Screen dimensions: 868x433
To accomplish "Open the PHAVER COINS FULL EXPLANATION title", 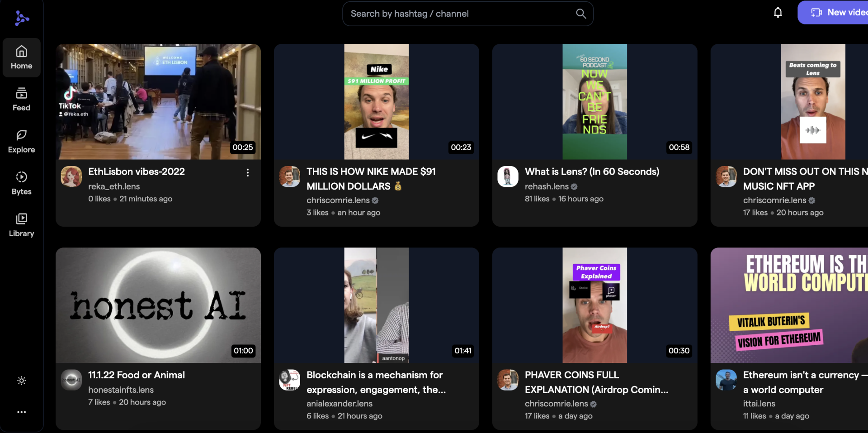I will click(x=596, y=382).
